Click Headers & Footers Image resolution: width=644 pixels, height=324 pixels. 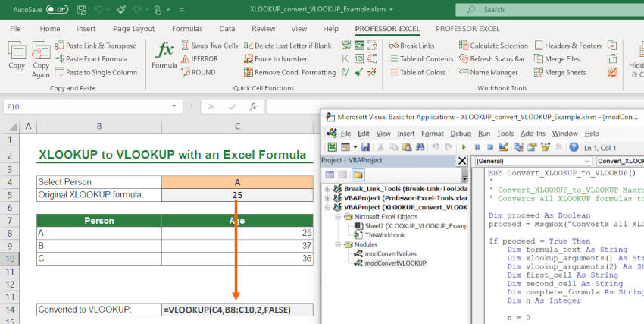point(567,46)
